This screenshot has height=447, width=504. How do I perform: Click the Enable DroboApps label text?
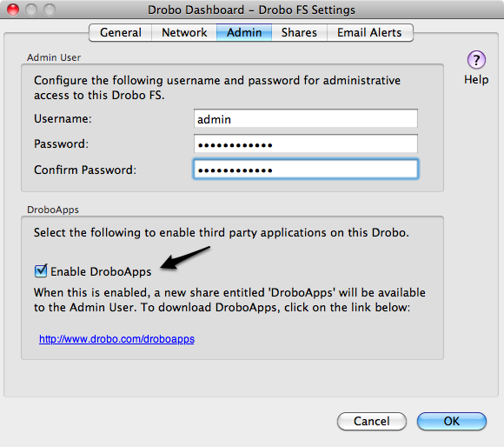(101, 271)
